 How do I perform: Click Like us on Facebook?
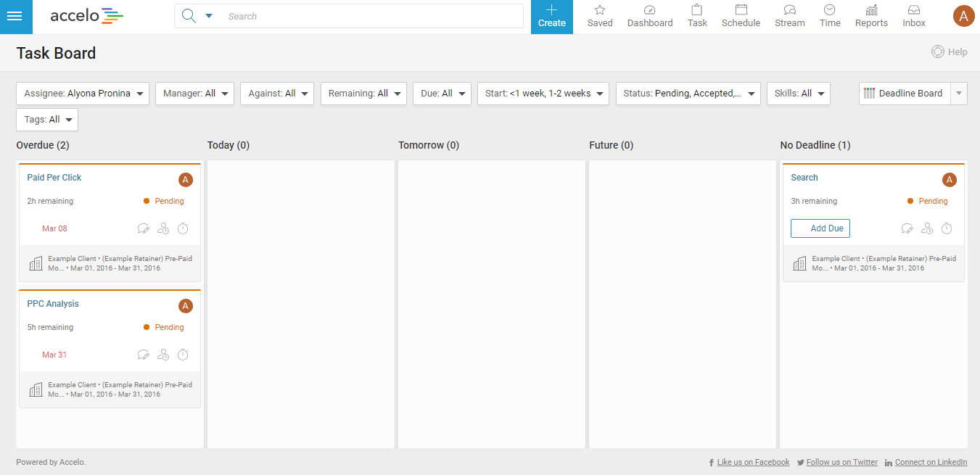click(753, 463)
